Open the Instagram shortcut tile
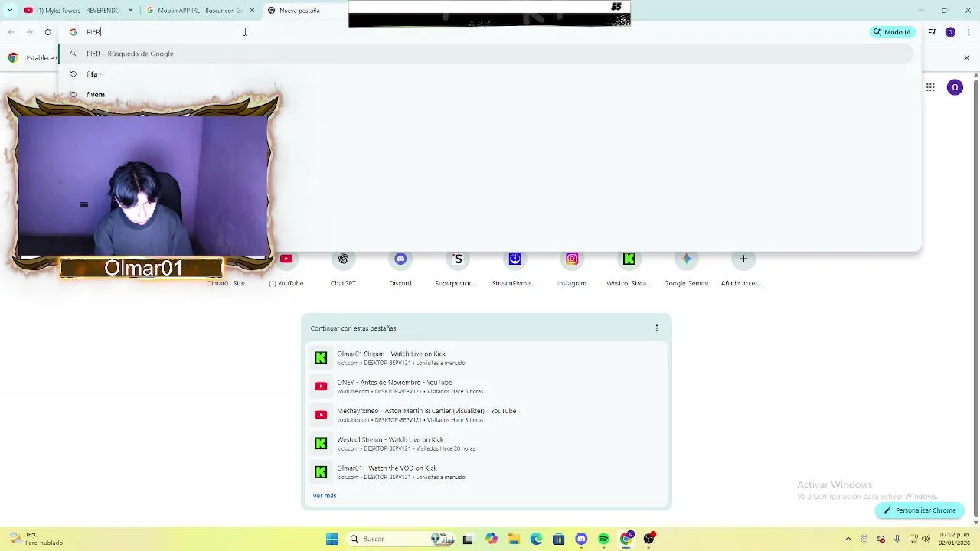This screenshot has width=980, height=551. pos(572,268)
